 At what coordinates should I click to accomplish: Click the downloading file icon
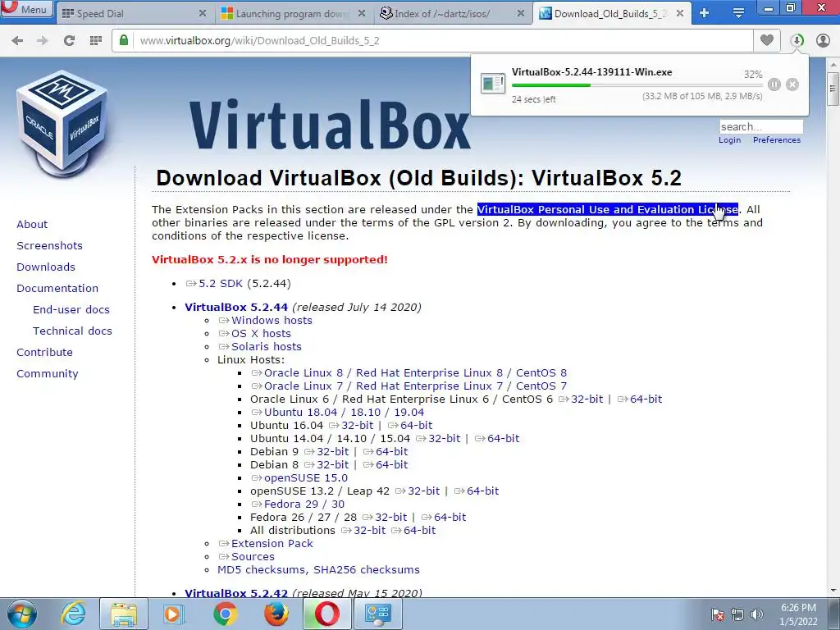click(493, 84)
